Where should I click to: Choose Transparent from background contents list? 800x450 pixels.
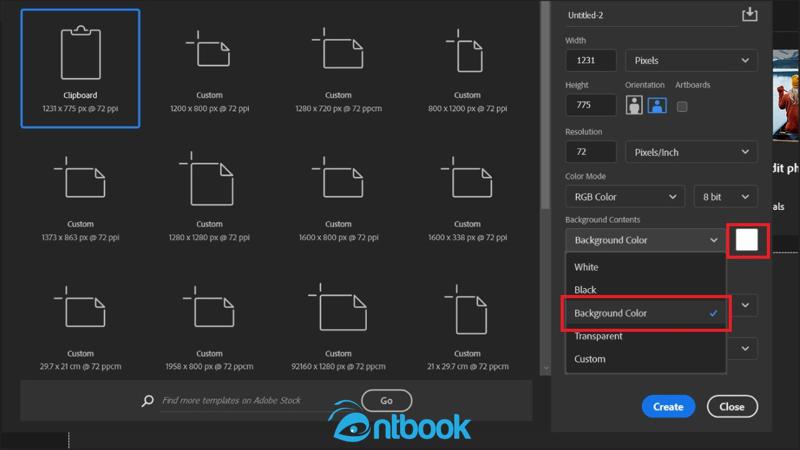(x=645, y=336)
